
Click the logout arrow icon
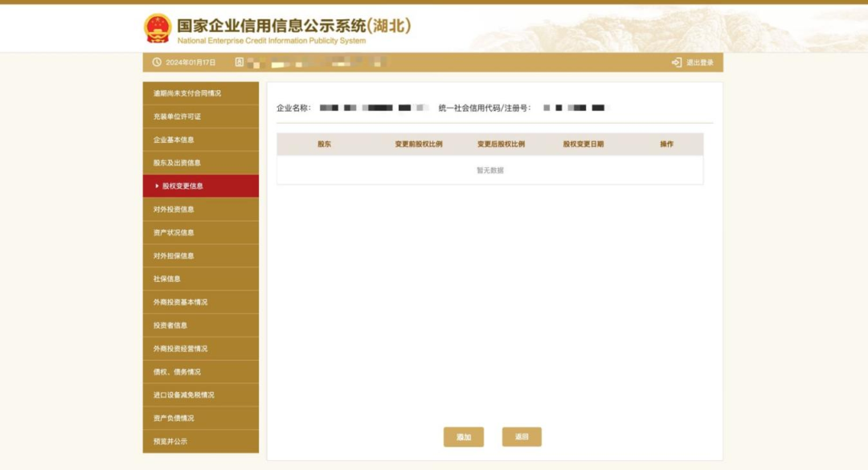(x=677, y=63)
